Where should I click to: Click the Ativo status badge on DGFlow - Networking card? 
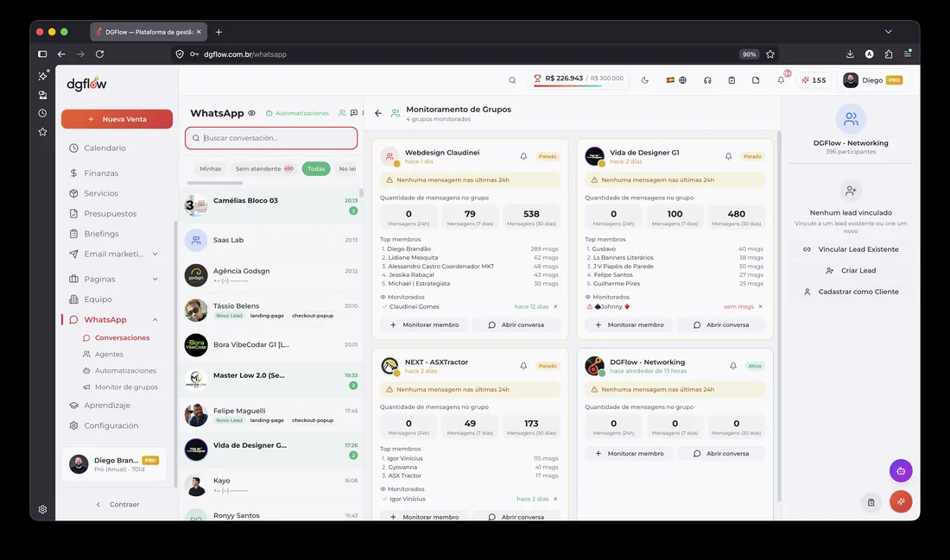point(754,366)
